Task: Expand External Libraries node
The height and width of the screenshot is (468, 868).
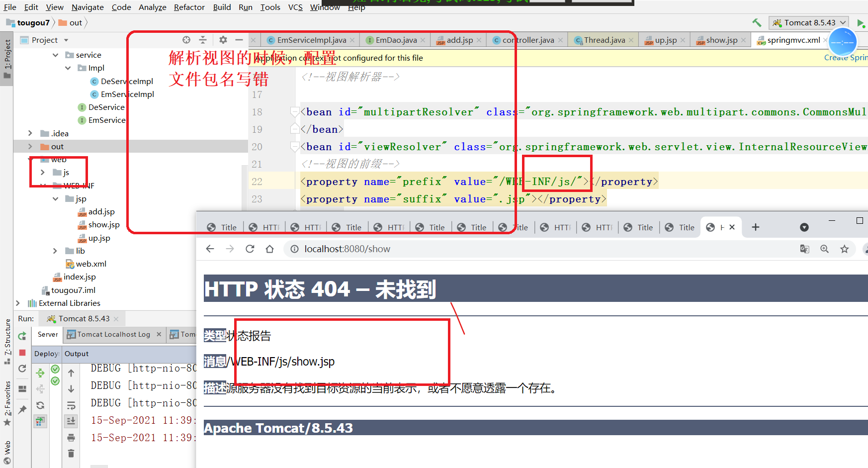Action: coord(18,303)
